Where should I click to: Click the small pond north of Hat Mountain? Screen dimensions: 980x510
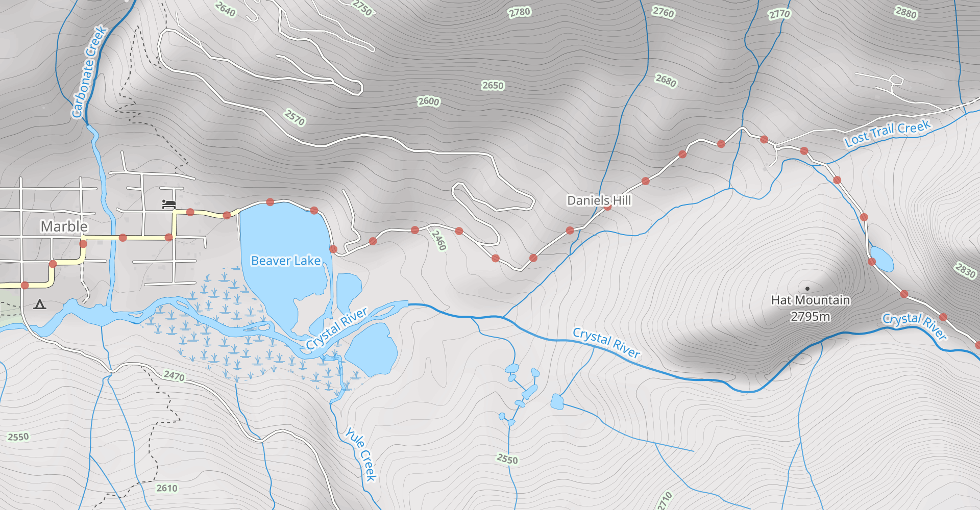coord(882,259)
